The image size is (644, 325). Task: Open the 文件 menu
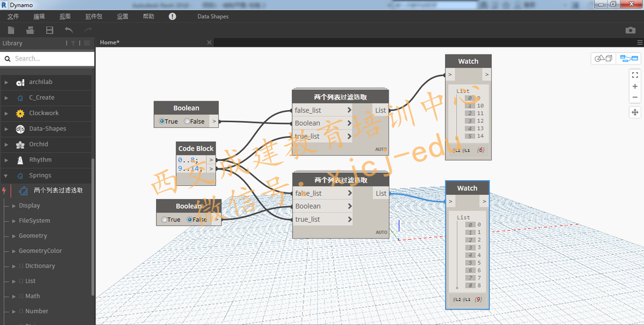coord(13,16)
